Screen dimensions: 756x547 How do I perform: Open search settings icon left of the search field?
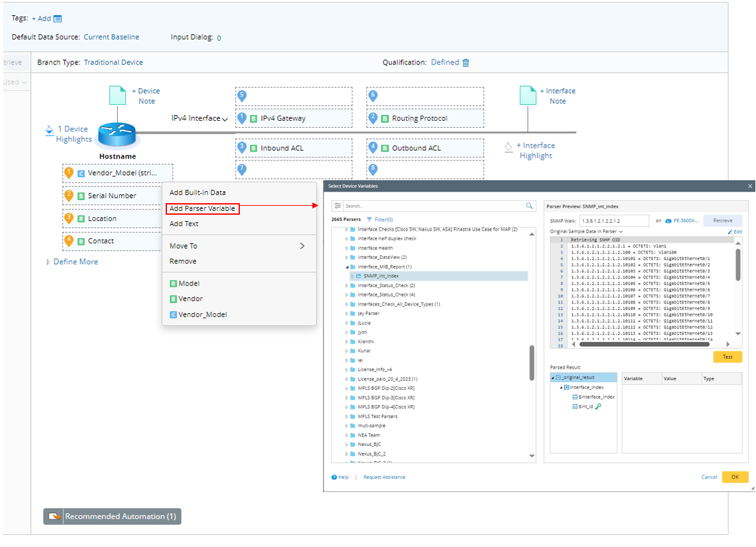click(338, 206)
